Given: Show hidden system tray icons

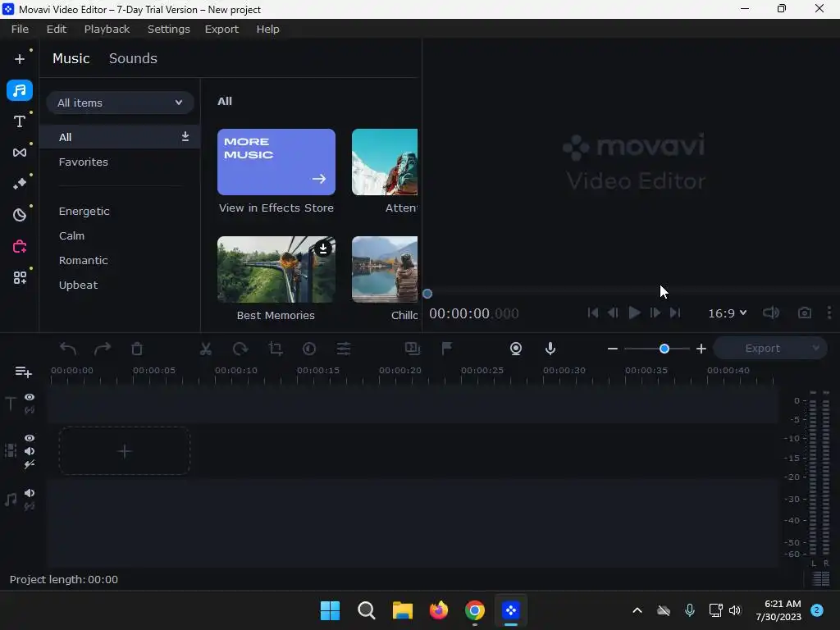Looking at the screenshot, I should click(x=637, y=610).
